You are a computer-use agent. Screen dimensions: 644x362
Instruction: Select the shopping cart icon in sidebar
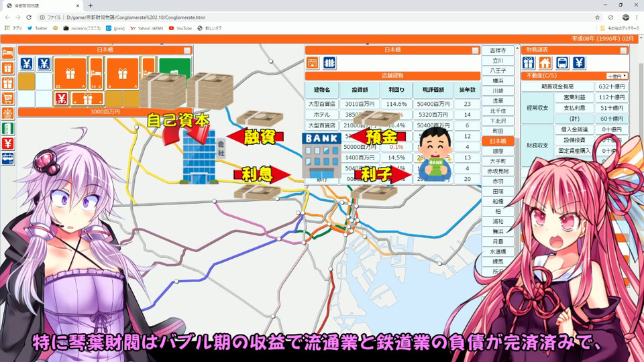tap(8, 98)
